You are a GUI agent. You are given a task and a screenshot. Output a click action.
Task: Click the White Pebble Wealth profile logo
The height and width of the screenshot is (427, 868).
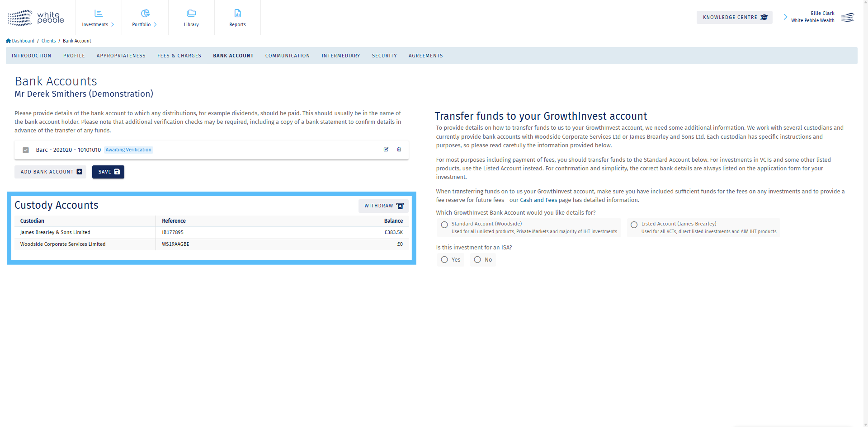pyautogui.click(x=848, y=17)
